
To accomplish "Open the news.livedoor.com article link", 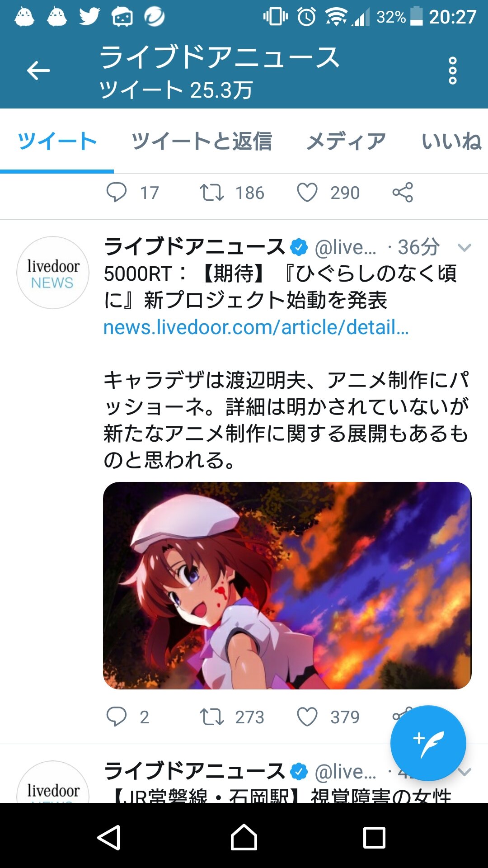I will pos(256,327).
